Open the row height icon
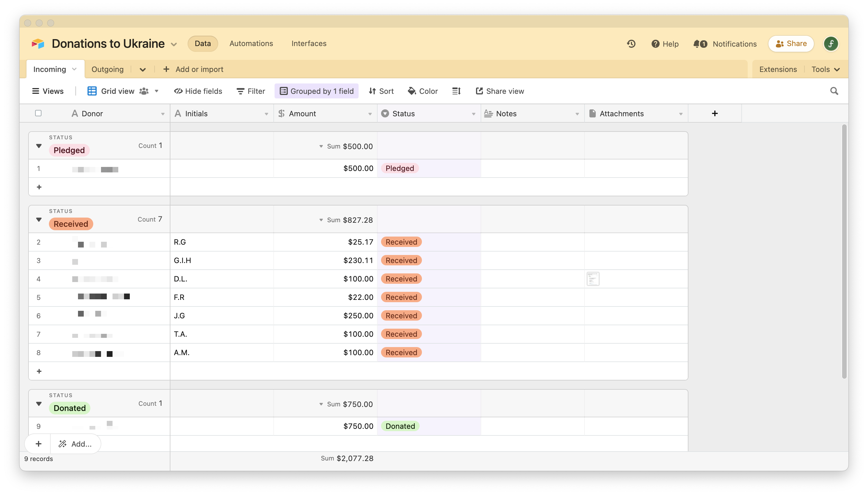Viewport: 868px width, 495px height. click(456, 91)
